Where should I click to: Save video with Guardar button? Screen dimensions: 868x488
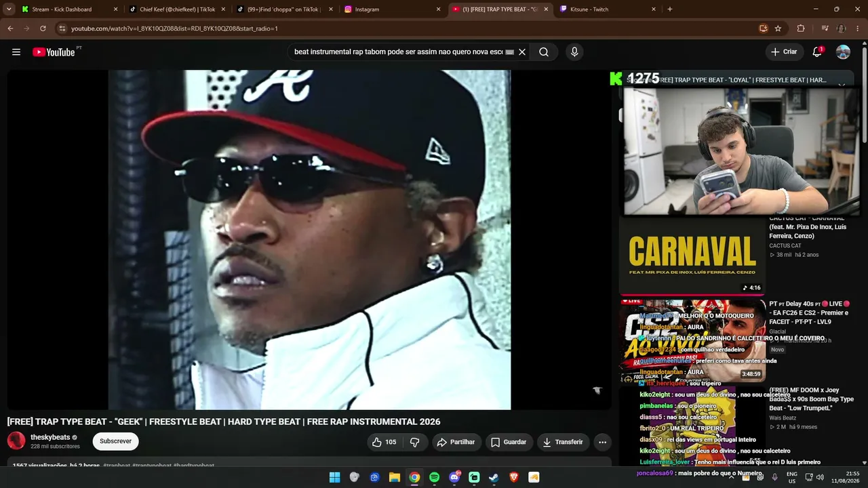pos(509,442)
